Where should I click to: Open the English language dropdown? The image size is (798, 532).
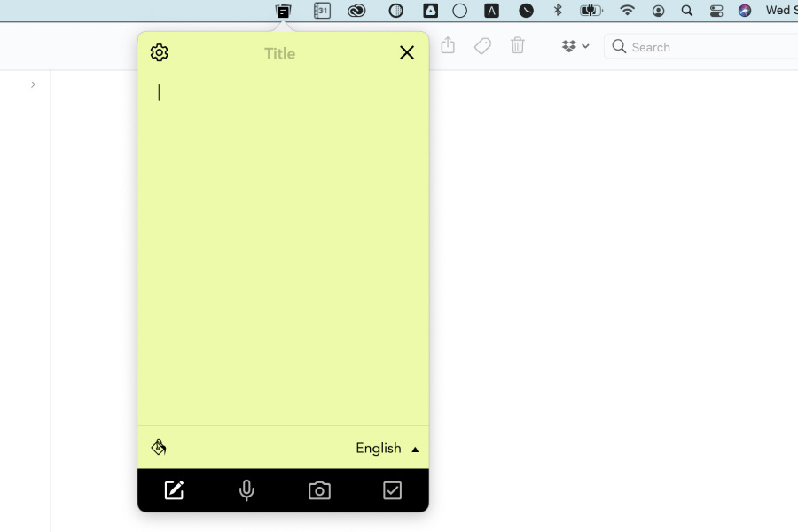coord(387,449)
